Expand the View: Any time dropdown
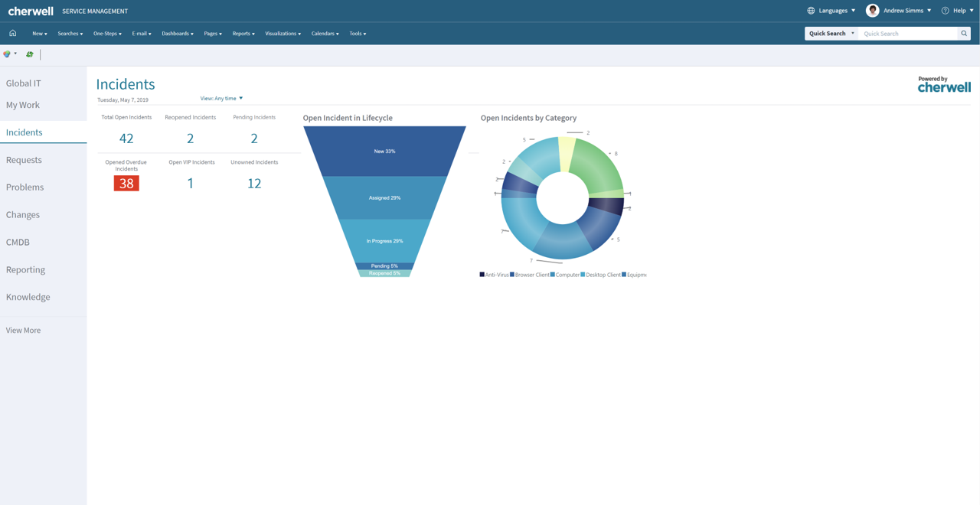This screenshot has width=980, height=505. [221, 98]
